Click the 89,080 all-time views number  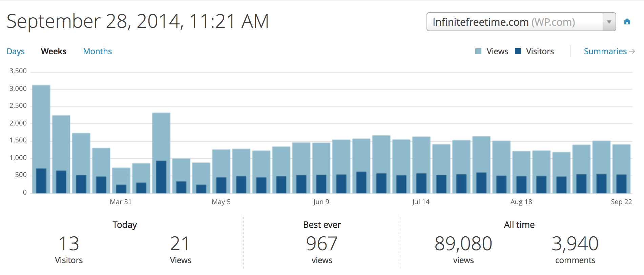click(x=463, y=244)
